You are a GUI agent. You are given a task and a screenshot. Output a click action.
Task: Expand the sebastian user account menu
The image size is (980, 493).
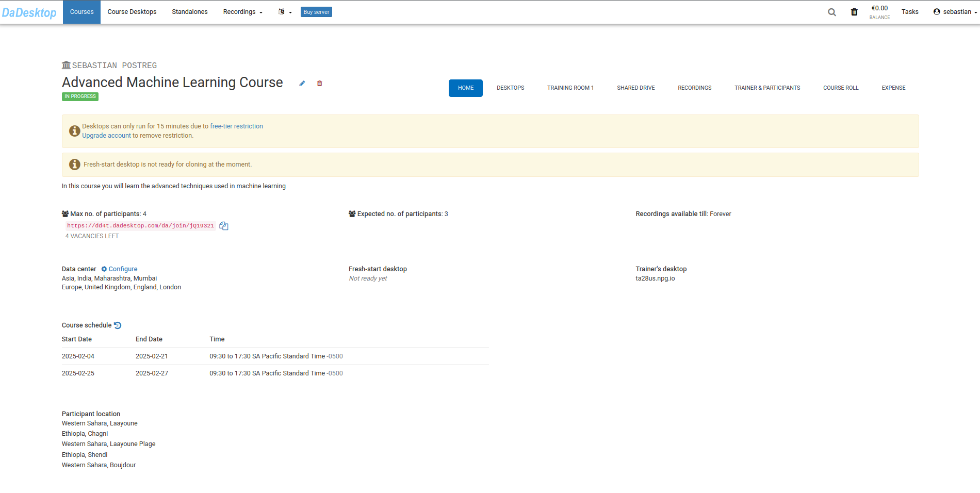(x=955, y=12)
